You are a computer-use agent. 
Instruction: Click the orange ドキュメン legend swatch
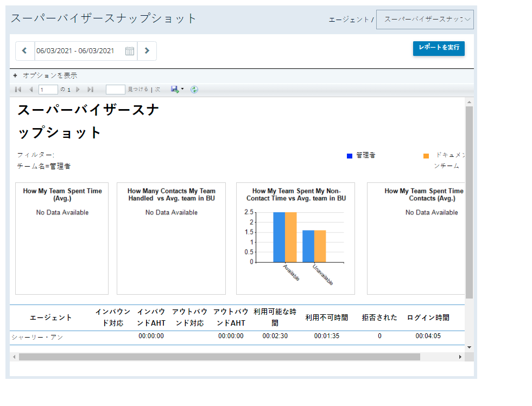426,156
